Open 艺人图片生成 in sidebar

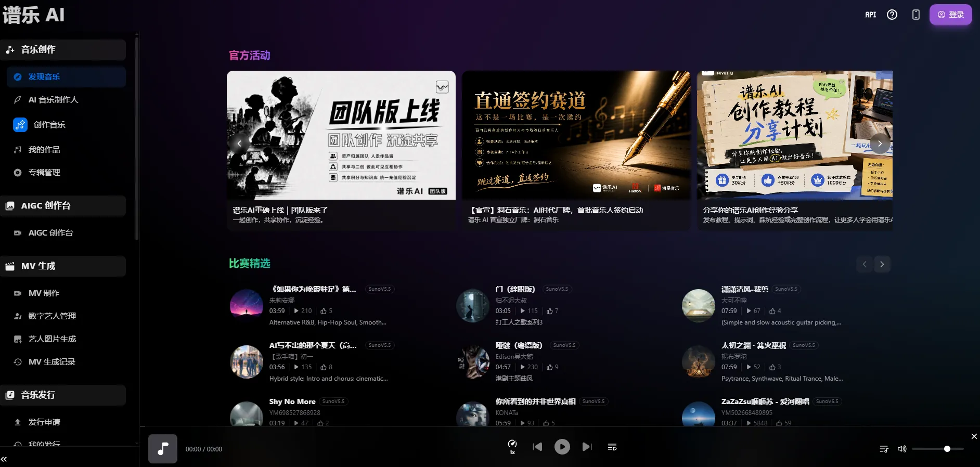point(66,339)
